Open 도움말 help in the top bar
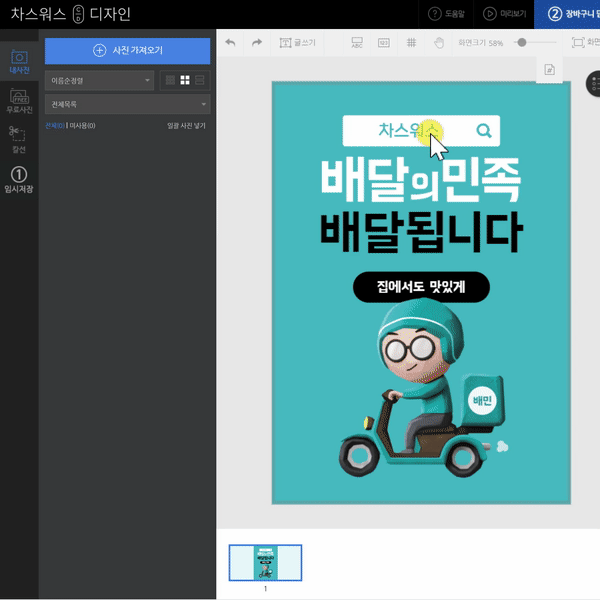This screenshot has width=600, height=600. [x=446, y=14]
